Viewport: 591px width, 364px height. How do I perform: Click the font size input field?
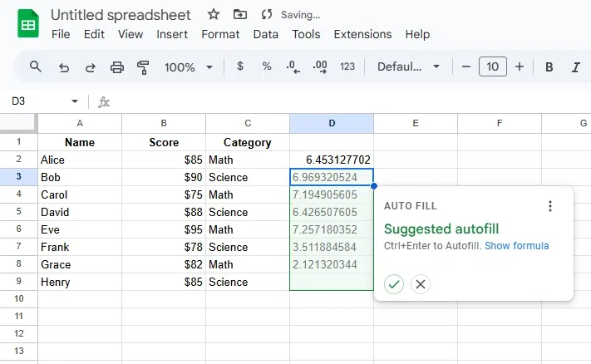coord(493,67)
